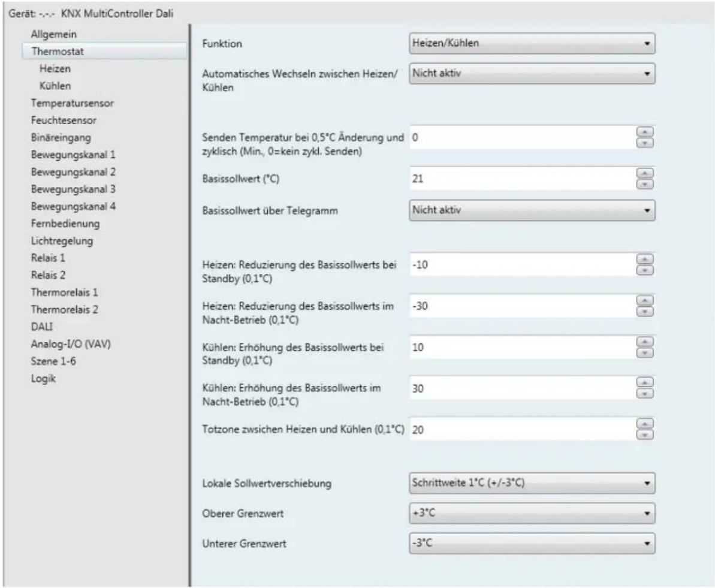This screenshot has width=715, height=588.
Task: Open Automatisches Wechseln zwischen Heizen/Kühlen dropdown
Action: [x=532, y=74]
